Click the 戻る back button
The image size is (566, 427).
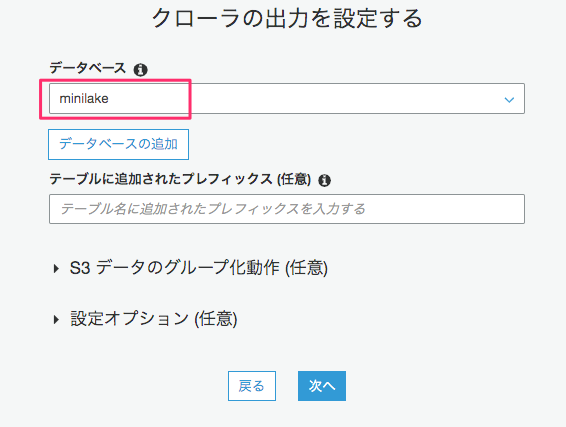(x=252, y=386)
